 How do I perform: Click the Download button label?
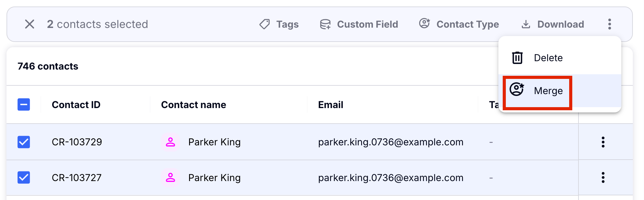(561, 24)
